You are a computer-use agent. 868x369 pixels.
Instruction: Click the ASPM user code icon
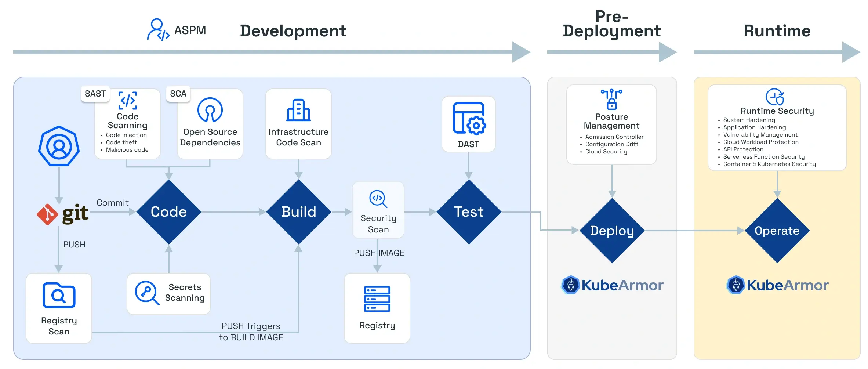point(158,30)
